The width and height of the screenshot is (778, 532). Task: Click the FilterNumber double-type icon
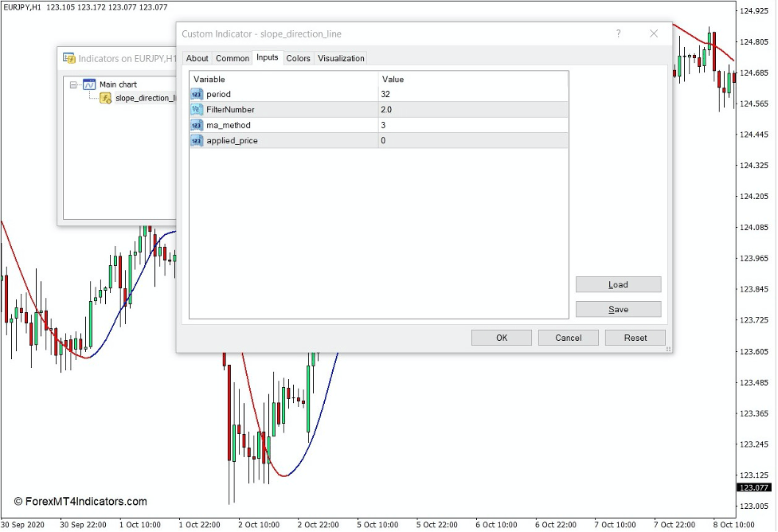tap(197, 110)
